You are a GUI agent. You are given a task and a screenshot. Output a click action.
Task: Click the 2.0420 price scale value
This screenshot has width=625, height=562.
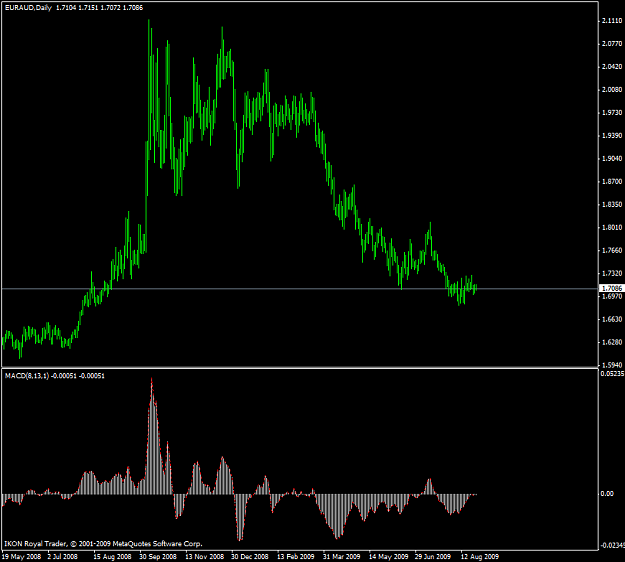(x=612, y=67)
